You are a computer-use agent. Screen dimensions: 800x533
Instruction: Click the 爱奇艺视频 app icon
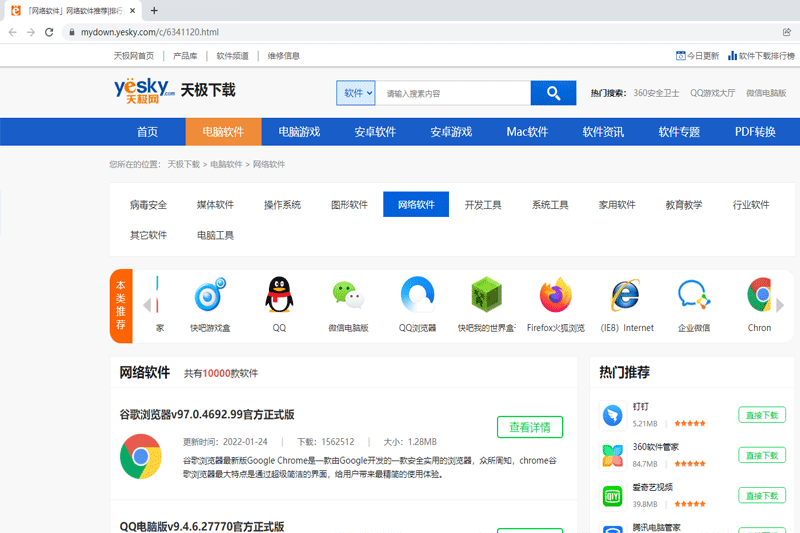(x=612, y=496)
